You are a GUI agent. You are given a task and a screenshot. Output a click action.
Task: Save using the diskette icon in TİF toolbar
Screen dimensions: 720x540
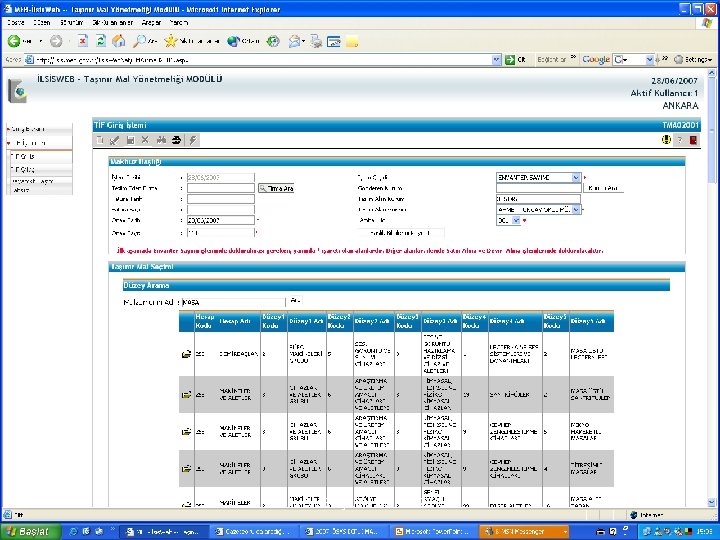tap(130, 140)
